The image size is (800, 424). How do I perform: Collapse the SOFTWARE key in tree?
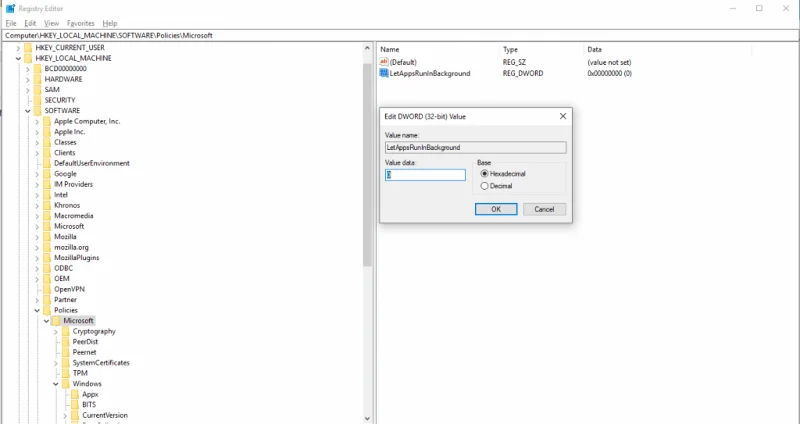(x=27, y=111)
